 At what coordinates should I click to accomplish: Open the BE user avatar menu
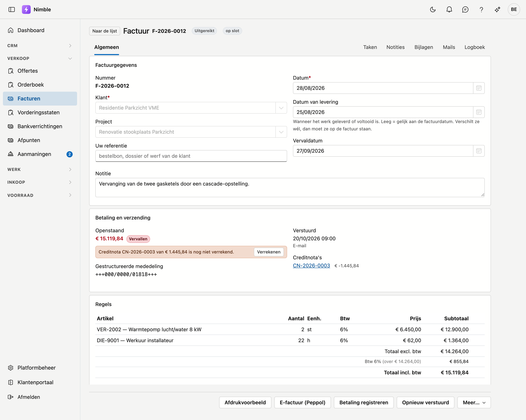pos(514,9)
